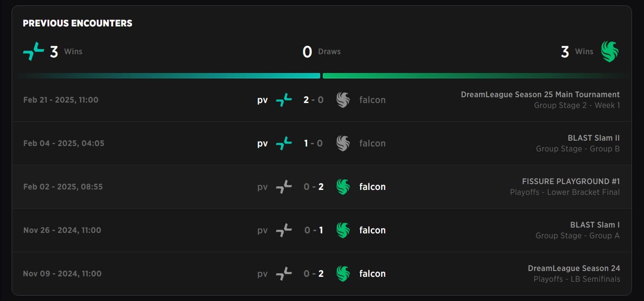Click the FISSURE PLAYGROUND #1 tournament name
Viewport: 644px width, 301px height.
pyautogui.click(x=571, y=181)
